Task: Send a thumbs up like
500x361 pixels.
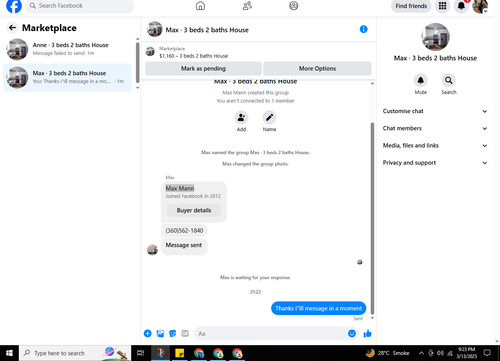Action: click(x=367, y=333)
